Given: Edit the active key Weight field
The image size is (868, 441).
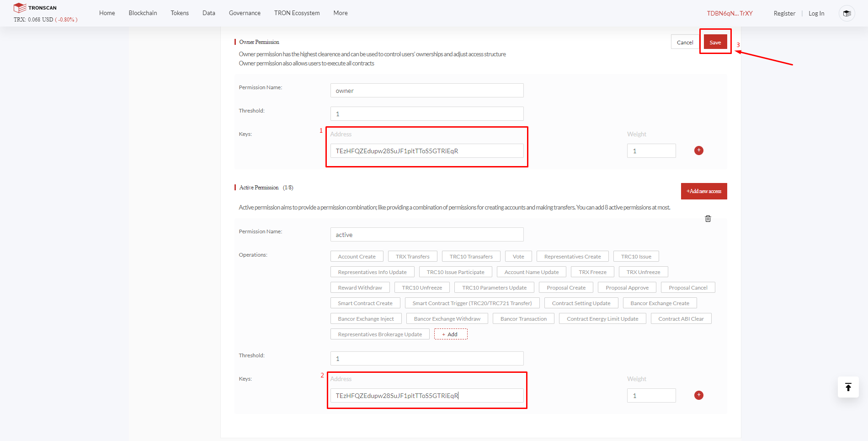Looking at the screenshot, I should pos(651,396).
